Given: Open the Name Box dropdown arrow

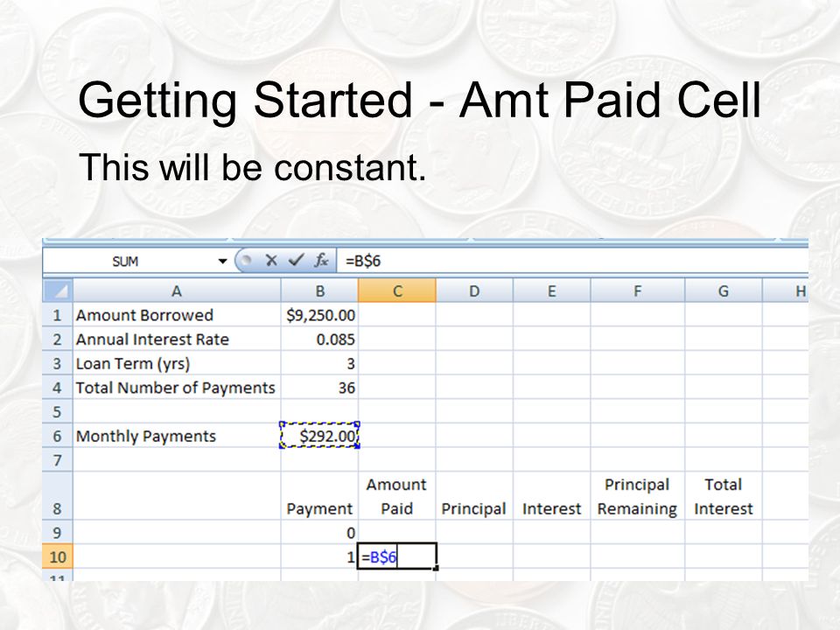Looking at the screenshot, I should 222,262.
